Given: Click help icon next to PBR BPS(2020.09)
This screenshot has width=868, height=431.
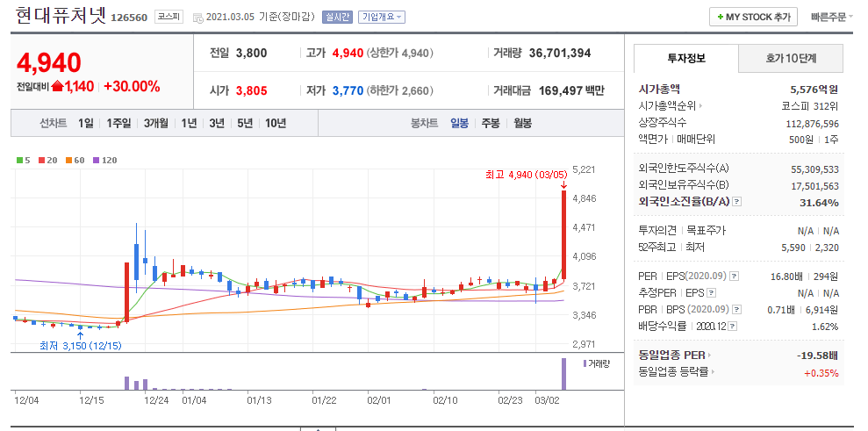Looking at the screenshot, I should (x=737, y=309).
